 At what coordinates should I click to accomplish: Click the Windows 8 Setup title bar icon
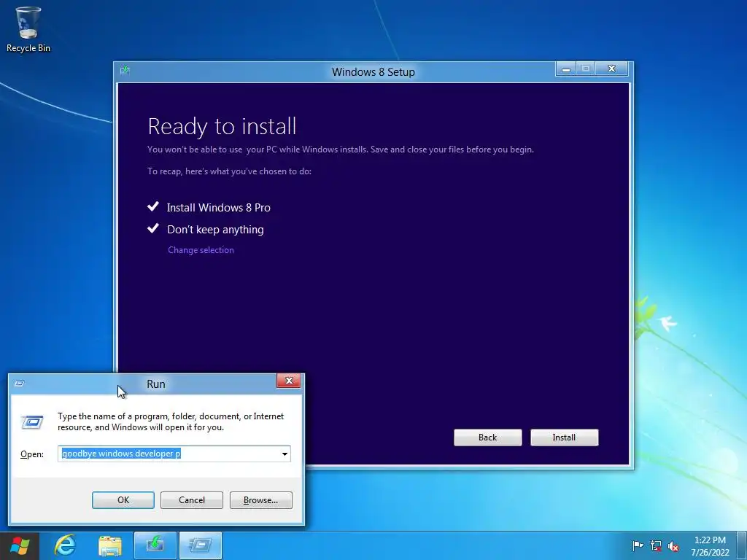[125, 71]
